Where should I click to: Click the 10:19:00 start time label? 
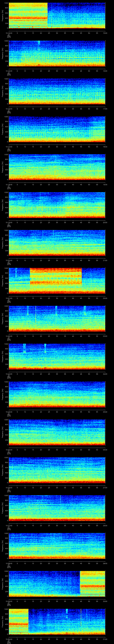point(9,223)
